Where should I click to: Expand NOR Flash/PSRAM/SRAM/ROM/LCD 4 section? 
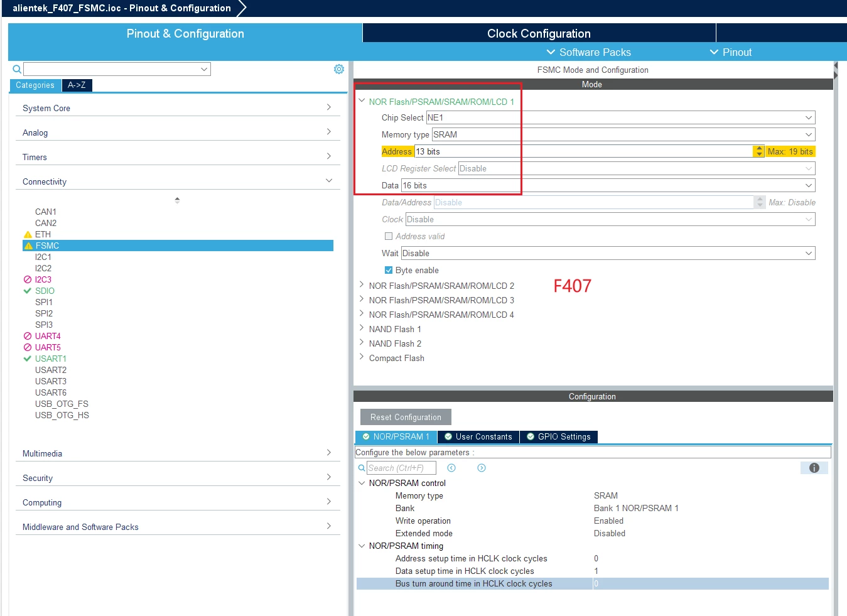[362, 314]
